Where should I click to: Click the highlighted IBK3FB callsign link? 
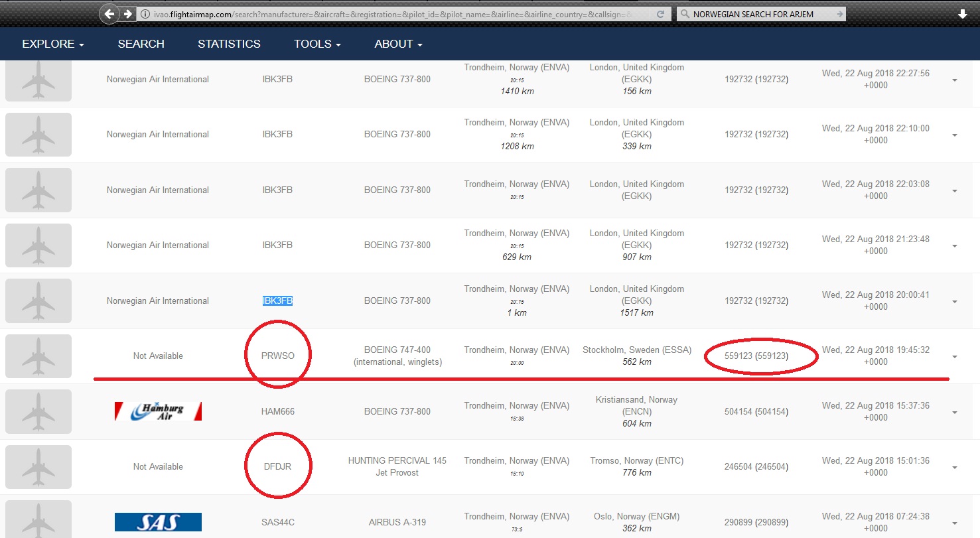coord(277,301)
